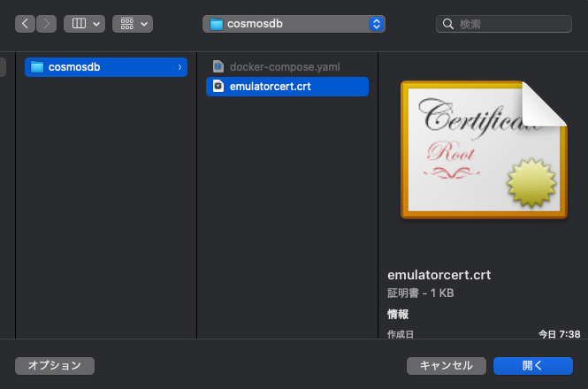This screenshot has width=588, height=389.
Task: Click the blue folder icon beside cosmosdb row
Action: tap(37, 67)
